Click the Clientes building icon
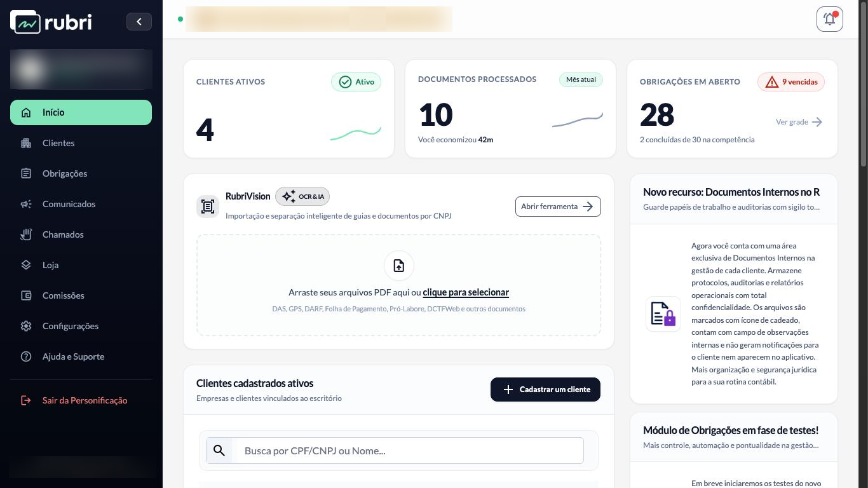This screenshot has height=488, width=868. tap(26, 143)
